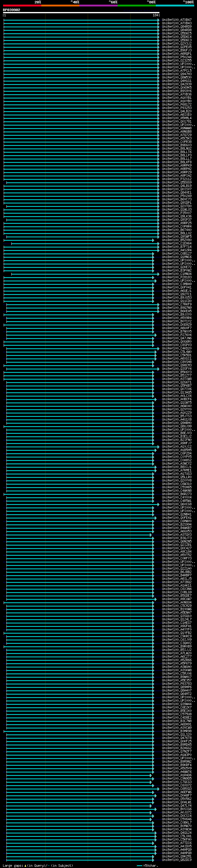Click UniRef100_Q42939 label

tap(176, 84)
